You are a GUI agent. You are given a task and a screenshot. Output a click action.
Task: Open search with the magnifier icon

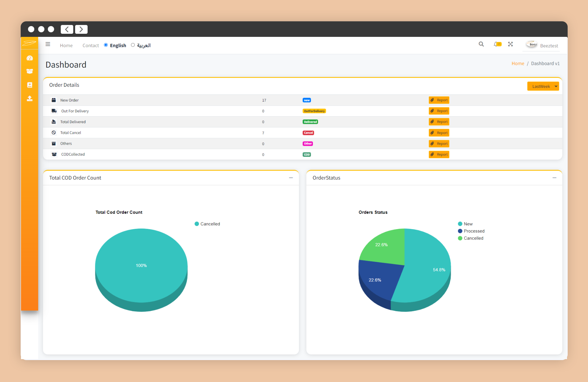[481, 44]
